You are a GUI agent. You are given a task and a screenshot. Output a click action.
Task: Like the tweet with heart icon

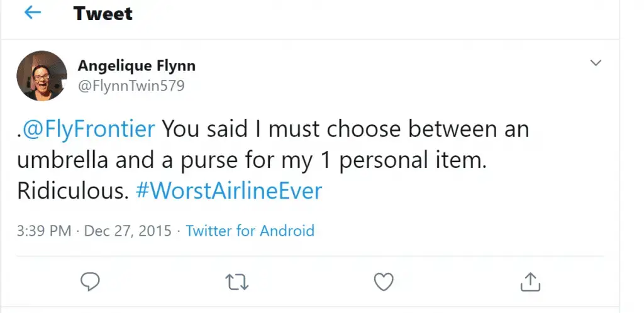point(384,282)
